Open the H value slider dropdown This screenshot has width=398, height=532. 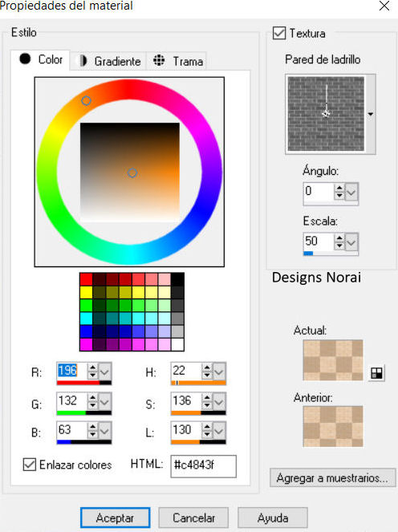219,372
